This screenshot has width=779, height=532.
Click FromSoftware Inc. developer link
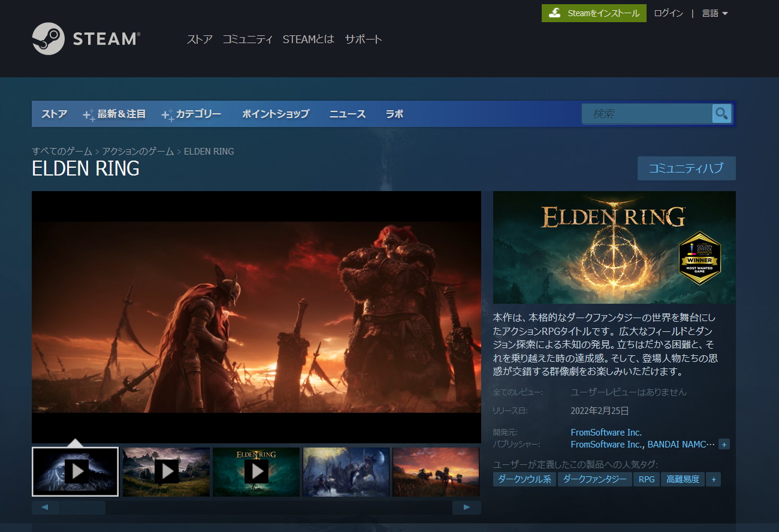[x=606, y=433]
